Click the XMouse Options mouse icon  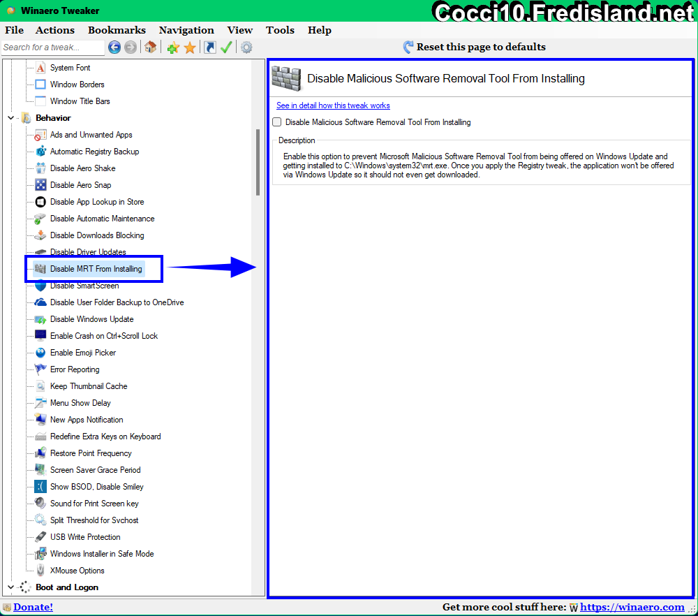click(x=40, y=571)
